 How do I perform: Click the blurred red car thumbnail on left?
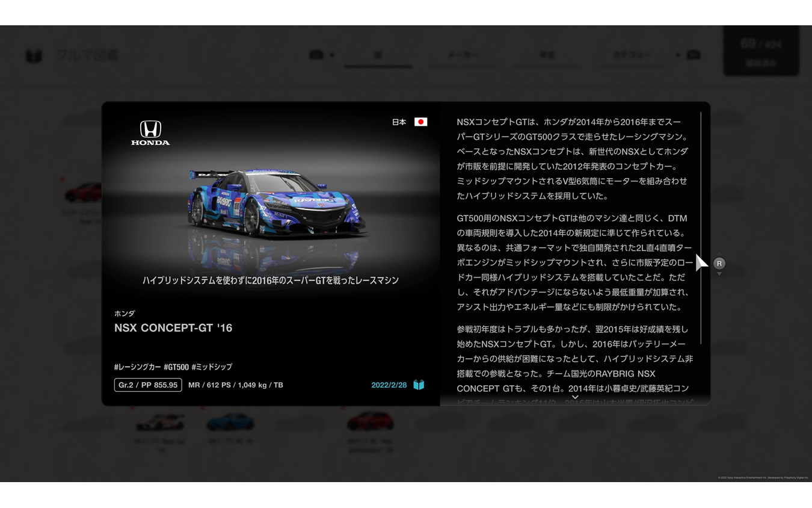click(83, 194)
